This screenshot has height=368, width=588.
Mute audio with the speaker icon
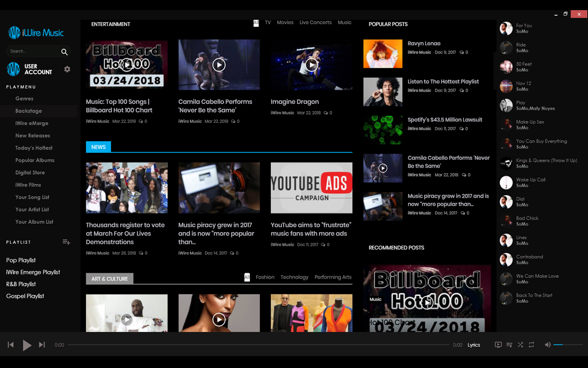[x=548, y=345]
